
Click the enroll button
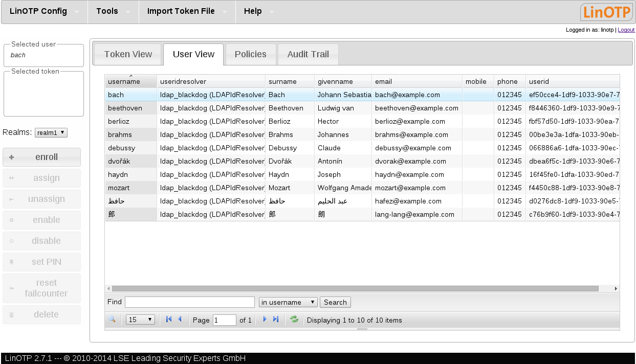tap(41, 157)
